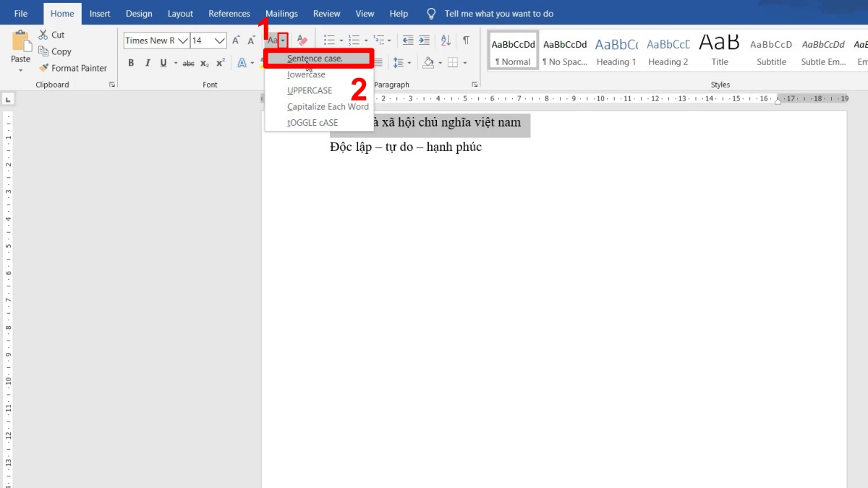The width and height of the screenshot is (868, 488).
Task: Click the line Độc lập – tự do – hạnh phúc
Action: click(x=406, y=147)
